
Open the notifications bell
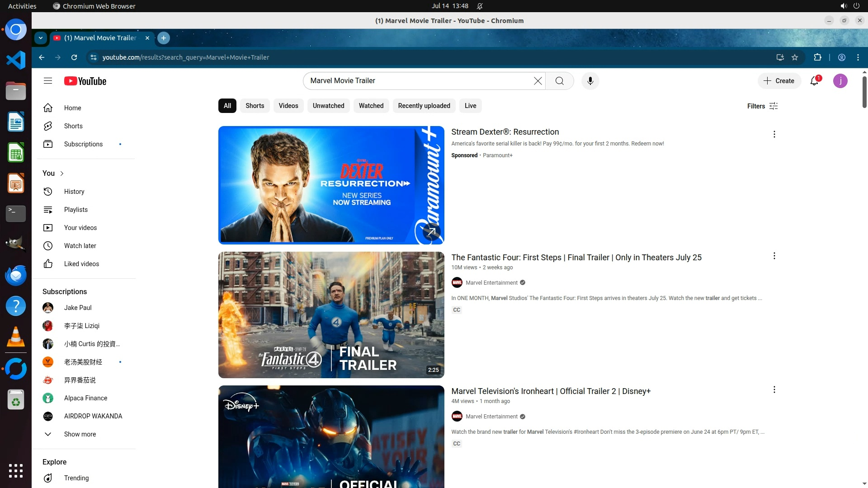(x=814, y=81)
